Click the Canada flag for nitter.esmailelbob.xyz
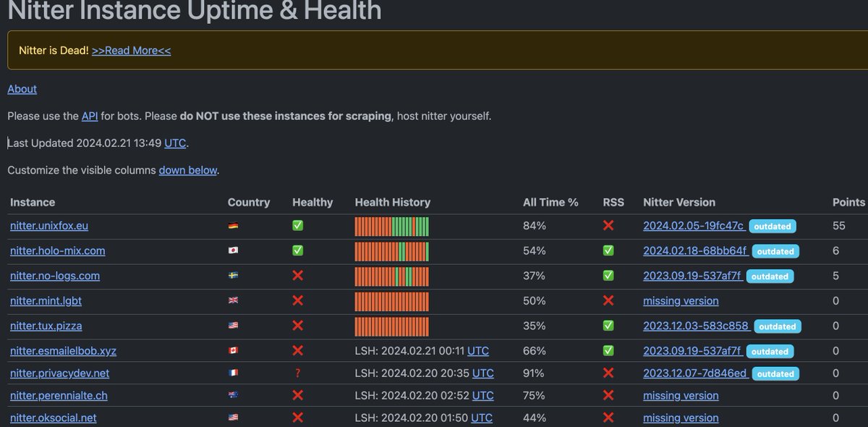This screenshot has height=427, width=868. (x=233, y=350)
